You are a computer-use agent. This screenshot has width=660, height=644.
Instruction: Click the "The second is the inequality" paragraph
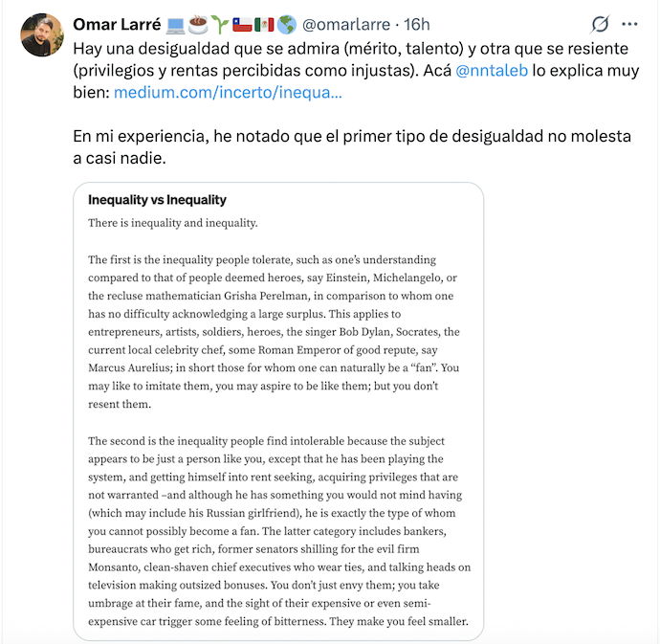(x=278, y=531)
